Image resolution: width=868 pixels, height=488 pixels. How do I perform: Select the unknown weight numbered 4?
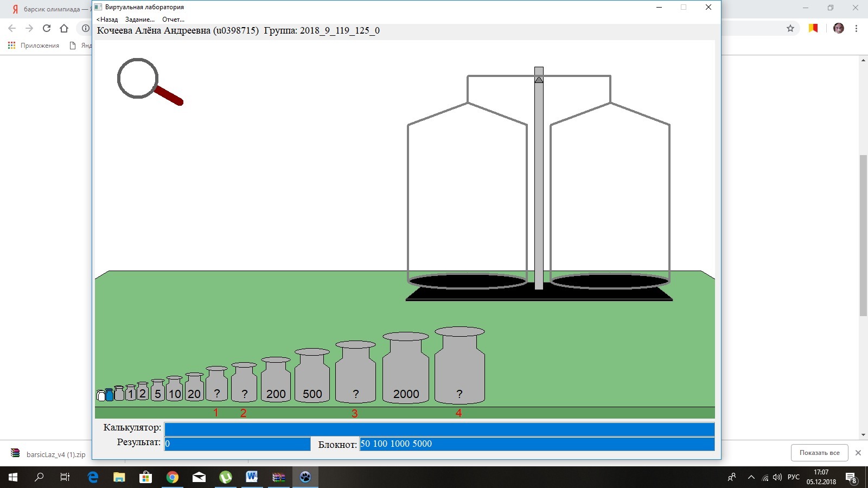coord(459,371)
